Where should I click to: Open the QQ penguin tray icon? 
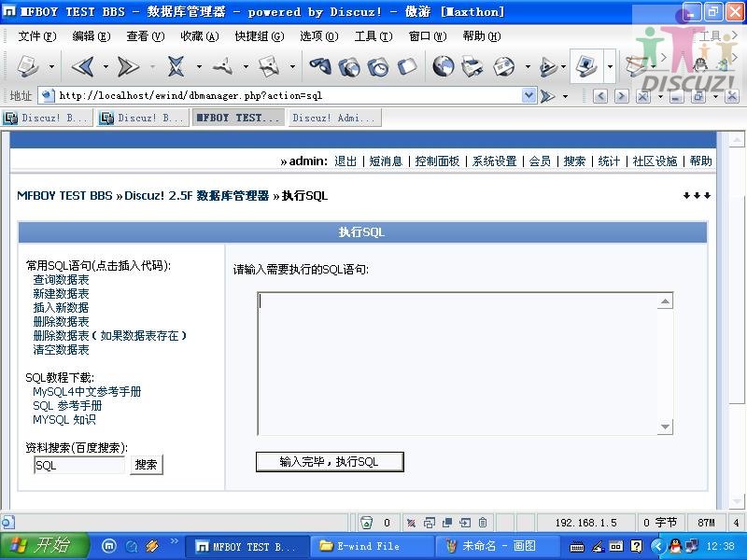pos(675,546)
